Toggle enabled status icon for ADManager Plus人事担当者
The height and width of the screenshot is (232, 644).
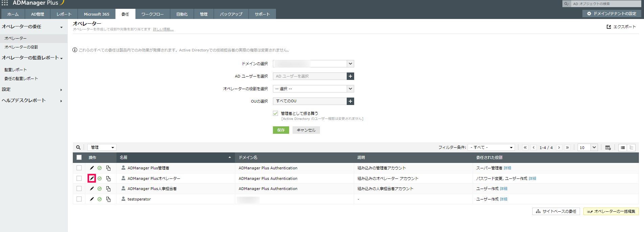100,189
